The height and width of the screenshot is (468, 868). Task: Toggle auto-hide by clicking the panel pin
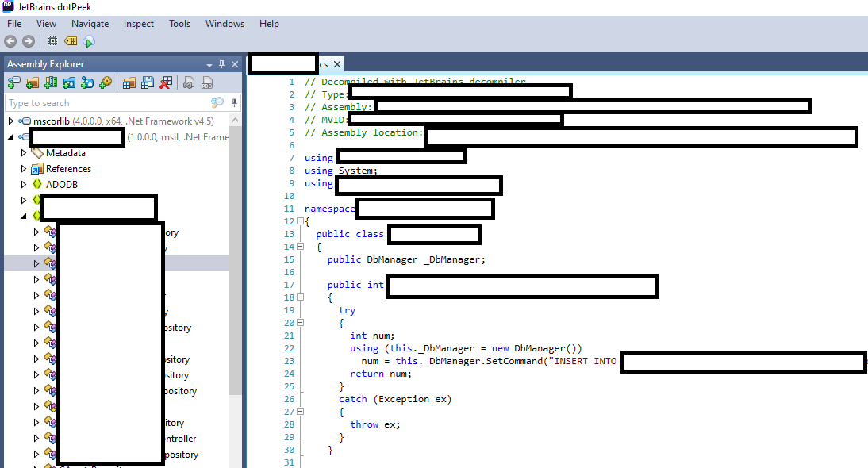(x=221, y=63)
